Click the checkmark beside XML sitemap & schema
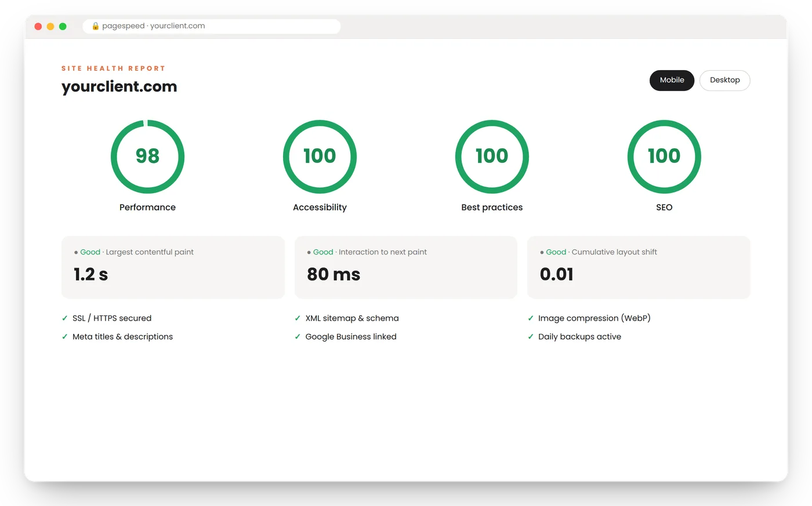Screen dimensions: 812x506 click(x=298, y=318)
